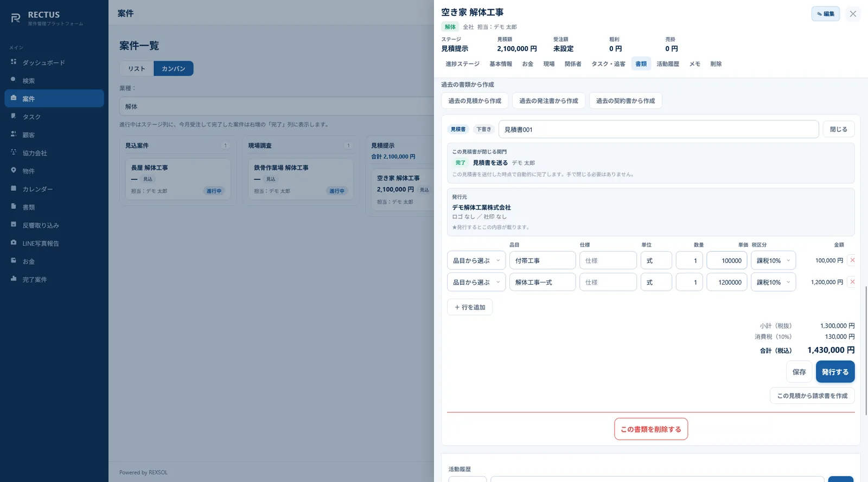This screenshot has height=482, width=868.
Task: Click the 物件 pin icon in the sidebar
Action: pyautogui.click(x=14, y=170)
